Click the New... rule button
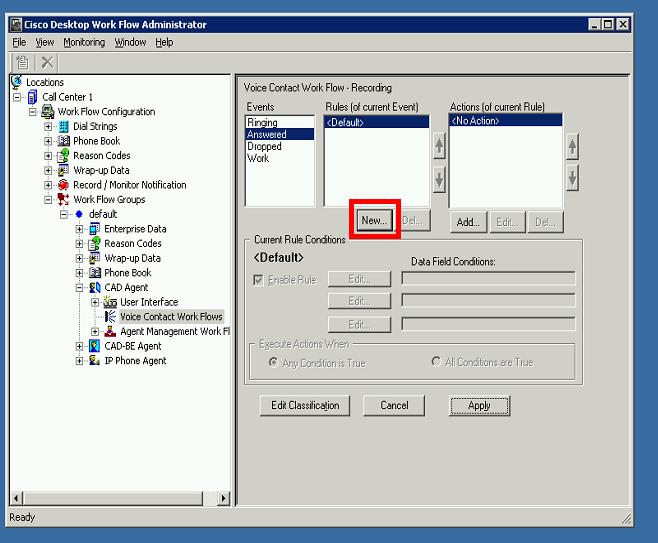The width and height of the screenshot is (658, 543). (374, 220)
